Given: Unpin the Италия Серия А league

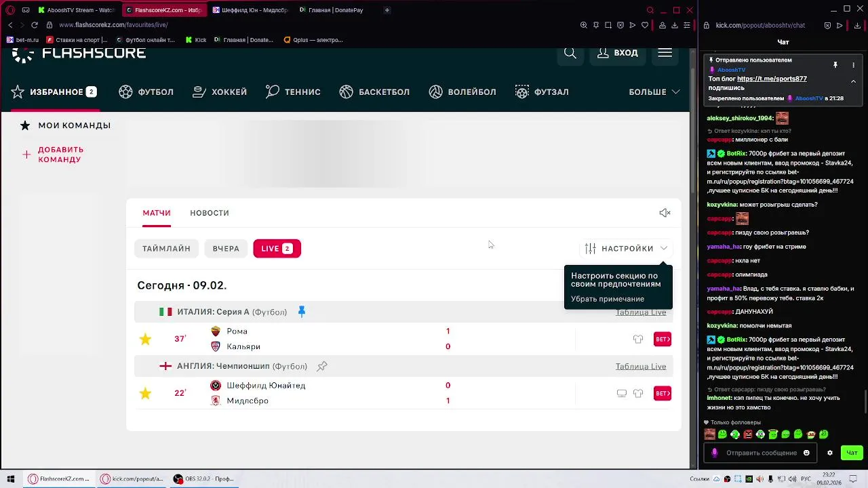Looking at the screenshot, I should pyautogui.click(x=302, y=312).
